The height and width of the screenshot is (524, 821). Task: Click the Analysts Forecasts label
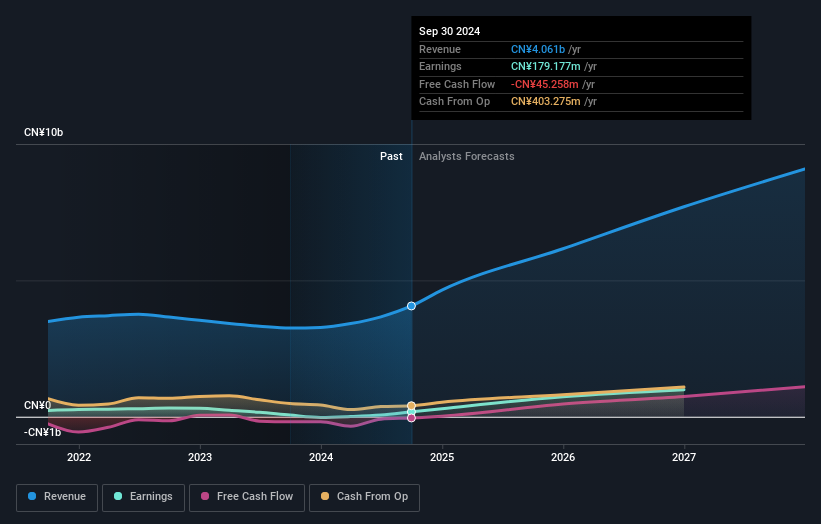click(x=467, y=156)
